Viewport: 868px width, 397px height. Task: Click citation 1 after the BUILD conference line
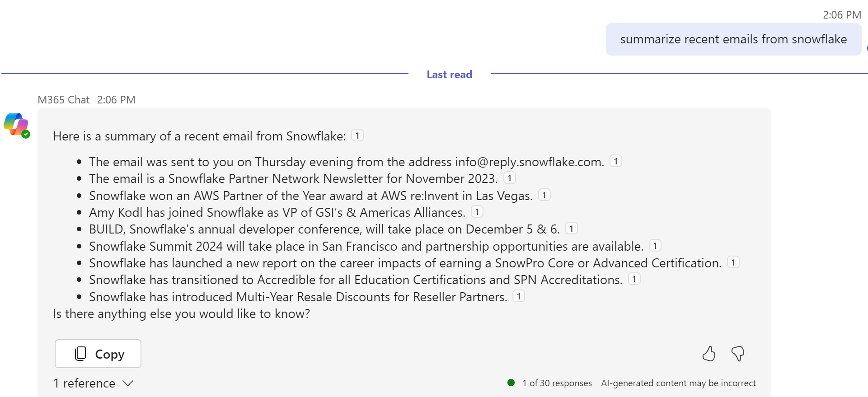[x=571, y=229]
